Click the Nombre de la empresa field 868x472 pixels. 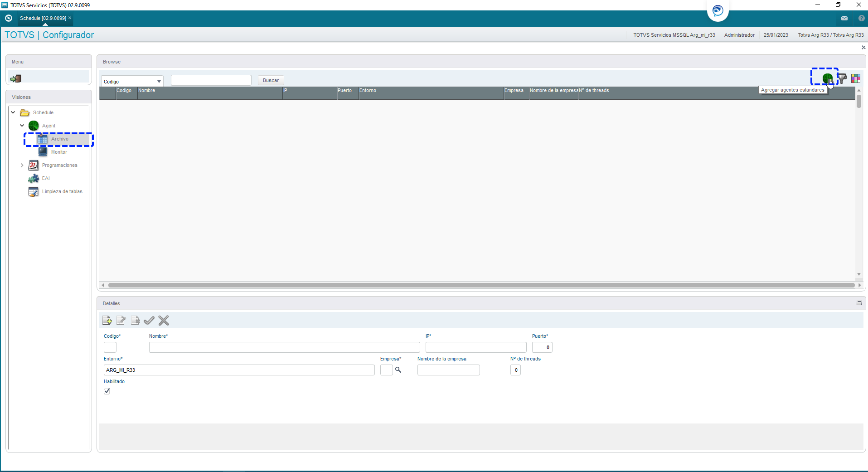pyautogui.click(x=448, y=370)
